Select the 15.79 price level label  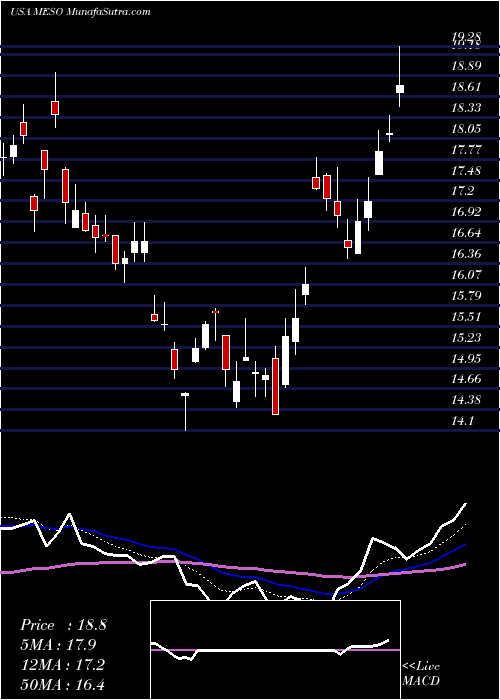click(466, 296)
